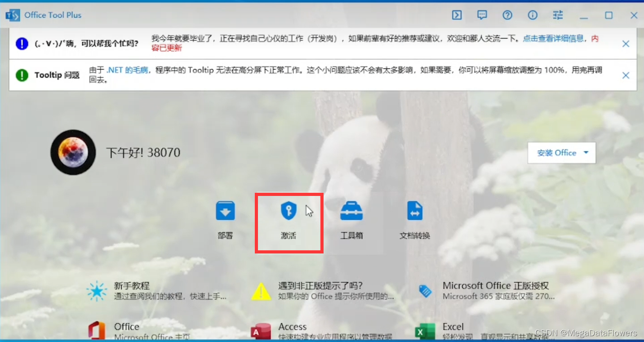Open the settings sliders icon
The width and height of the screenshot is (644, 342).
tap(558, 15)
